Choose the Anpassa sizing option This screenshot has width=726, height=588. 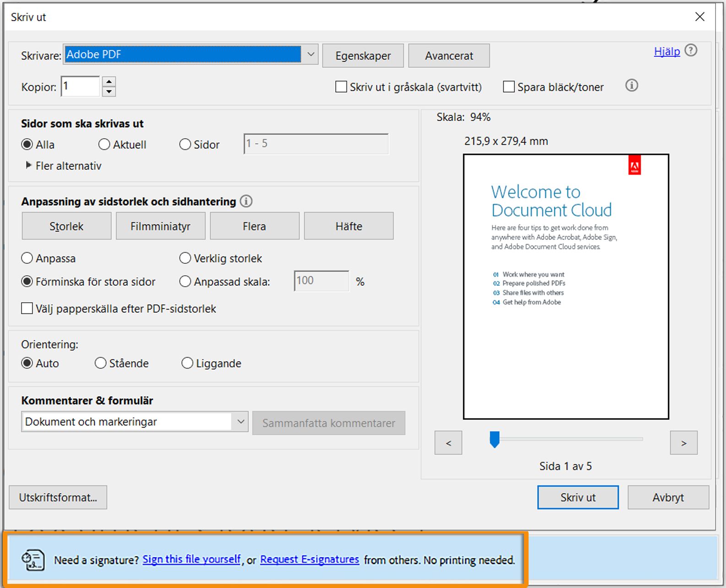click(27, 258)
